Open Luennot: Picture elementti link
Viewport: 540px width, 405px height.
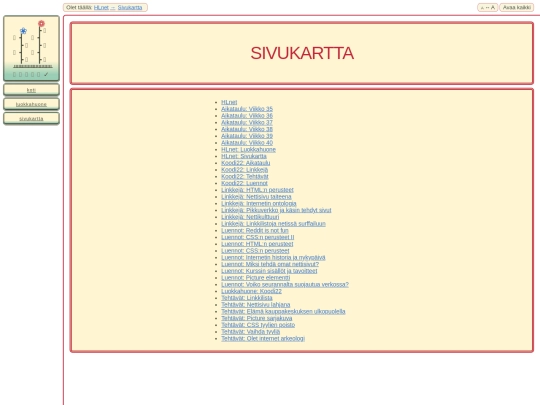point(256,278)
